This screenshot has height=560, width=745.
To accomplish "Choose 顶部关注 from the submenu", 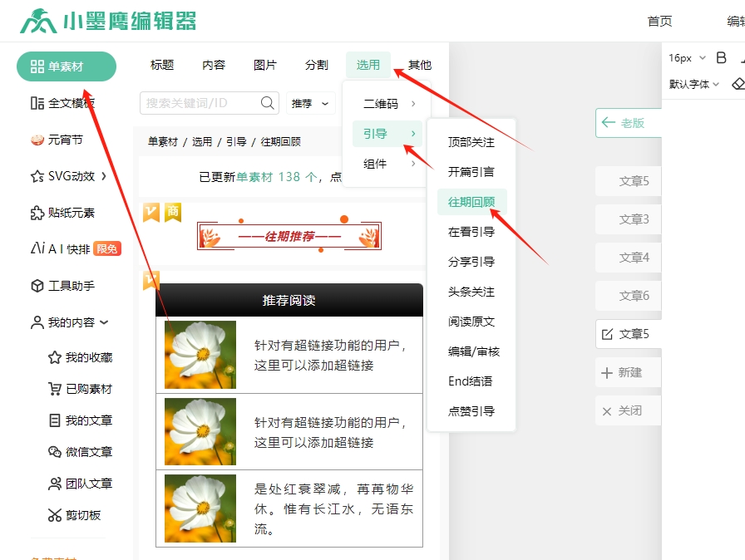I will pos(471,142).
